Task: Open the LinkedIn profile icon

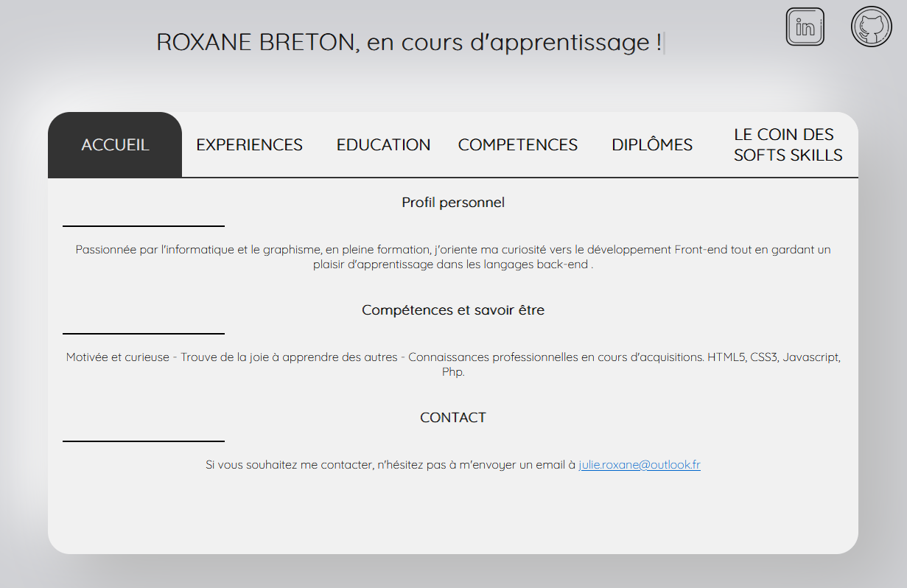Action: [805, 27]
